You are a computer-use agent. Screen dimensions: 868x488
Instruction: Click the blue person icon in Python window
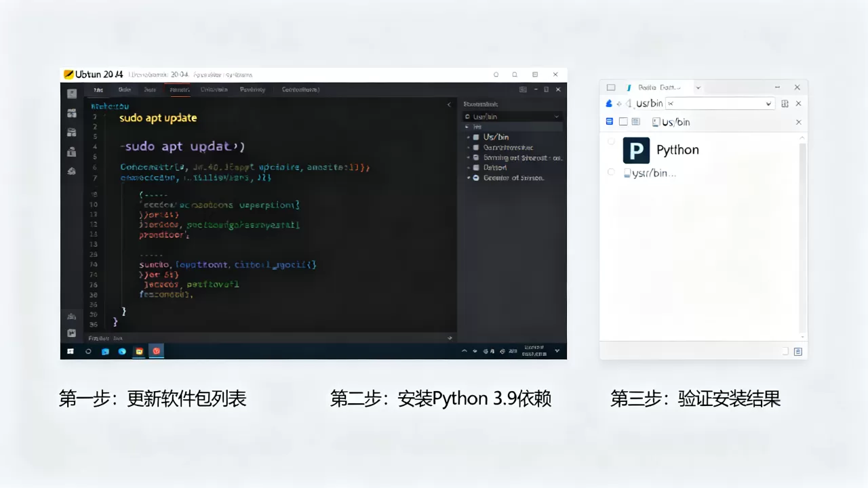tap(609, 104)
